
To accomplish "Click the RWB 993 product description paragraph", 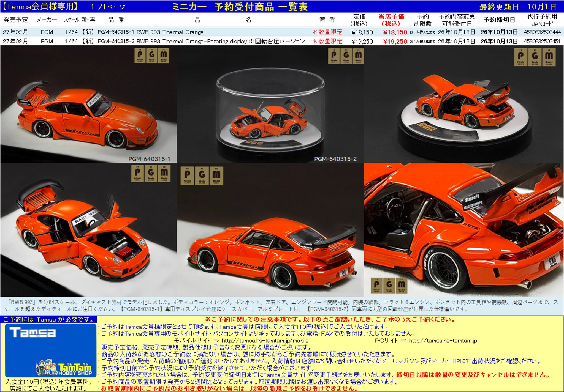I will coord(282,305).
